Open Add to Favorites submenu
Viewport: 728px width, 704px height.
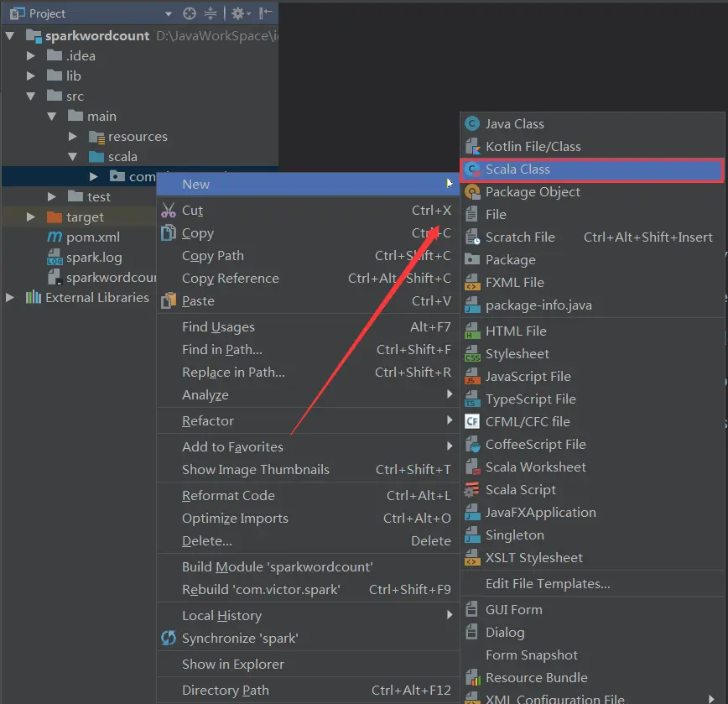[308, 446]
